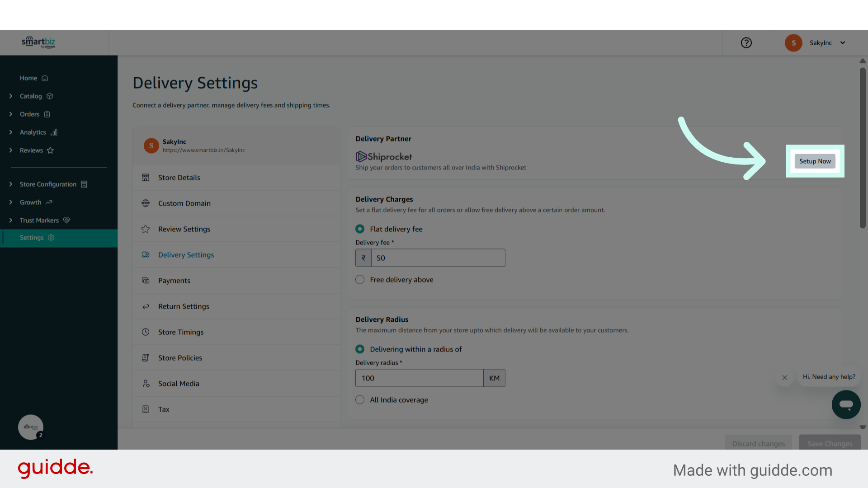The height and width of the screenshot is (488, 868).
Task: Go to Social Media settings
Action: click(179, 384)
